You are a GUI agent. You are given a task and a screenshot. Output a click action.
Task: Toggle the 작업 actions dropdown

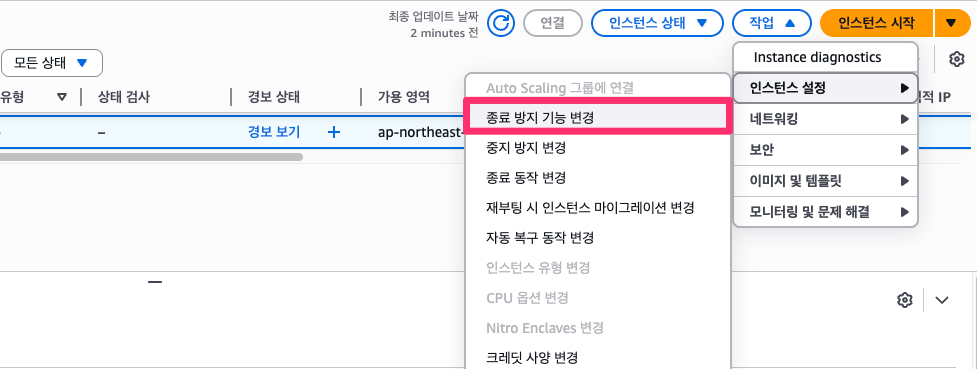pyautogui.click(x=772, y=24)
